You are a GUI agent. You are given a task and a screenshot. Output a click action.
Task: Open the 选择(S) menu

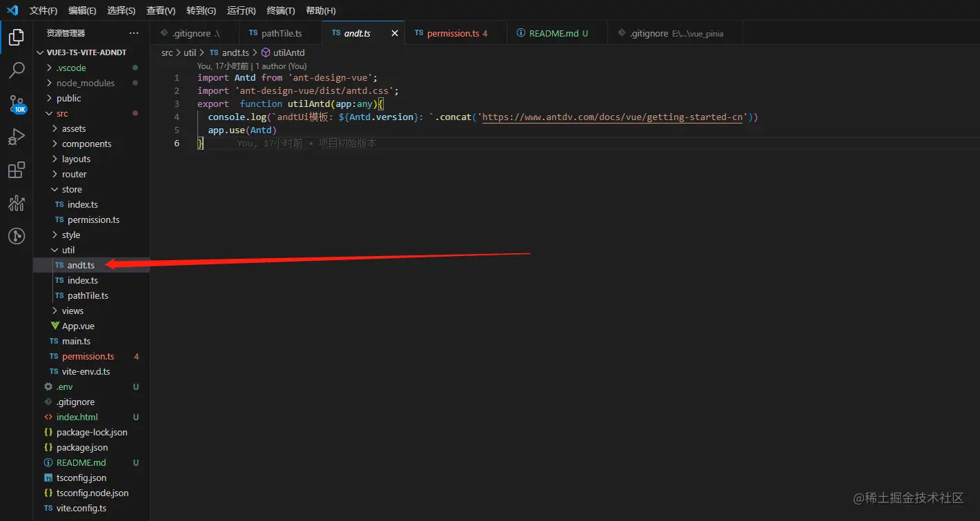click(121, 10)
